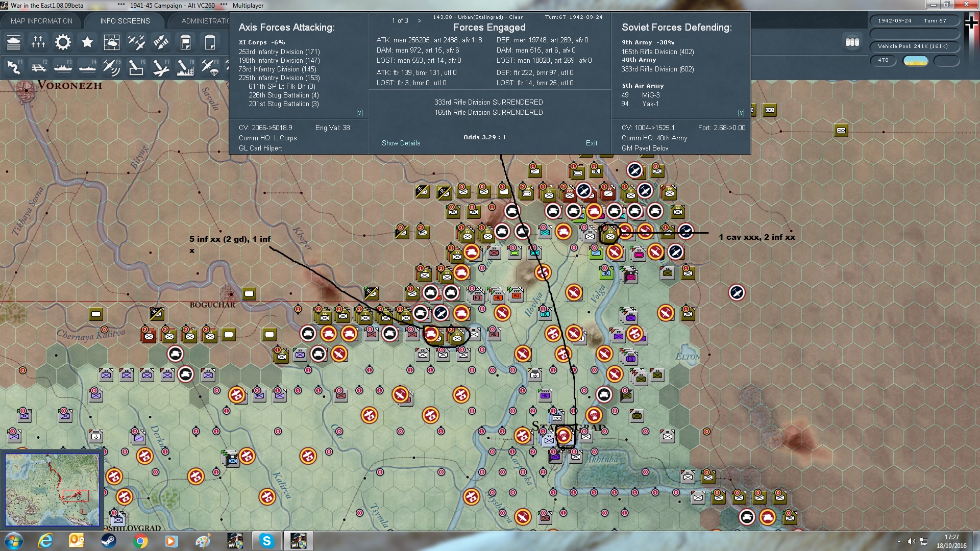Expand the Soviet forces list [v] arrow

coord(741,113)
